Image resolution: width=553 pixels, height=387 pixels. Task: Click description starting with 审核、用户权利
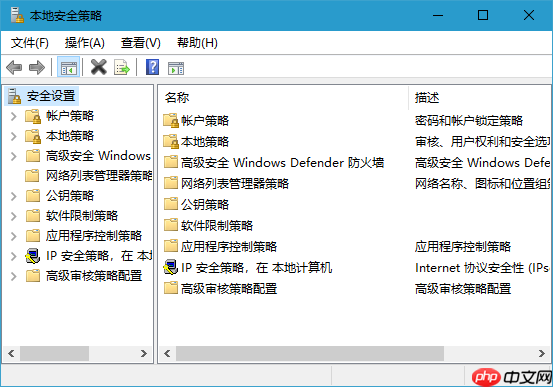point(482,141)
